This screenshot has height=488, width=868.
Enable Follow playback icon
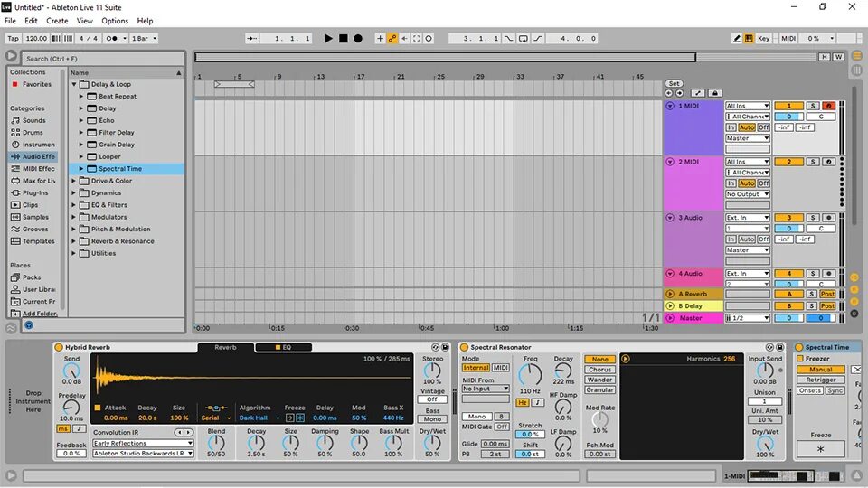click(252, 38)
